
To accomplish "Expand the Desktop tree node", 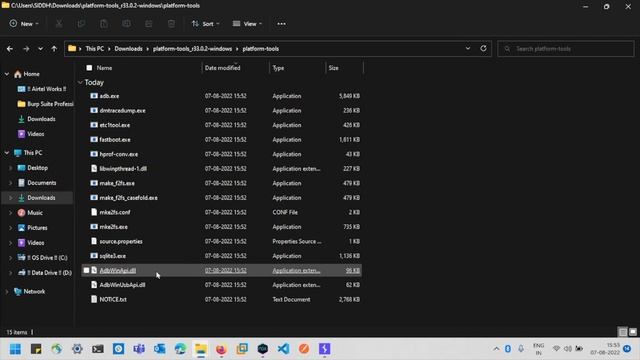I will [11, 168].
